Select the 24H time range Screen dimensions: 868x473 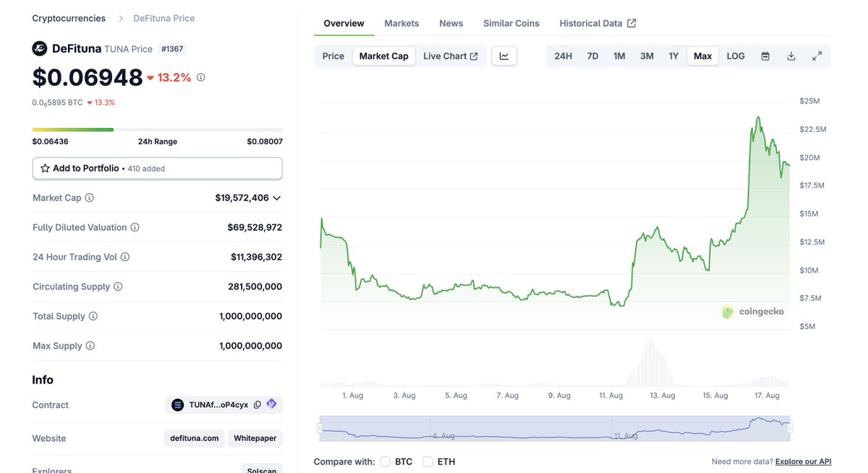[563, 56]
